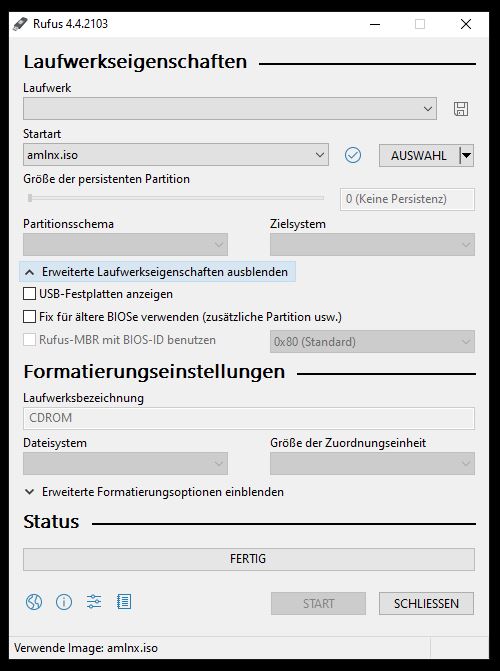Viewport: 500px width, 671px height.
Task: Enable USB-Festplatten anzeigen checkbox
Action: coord(29,294)
